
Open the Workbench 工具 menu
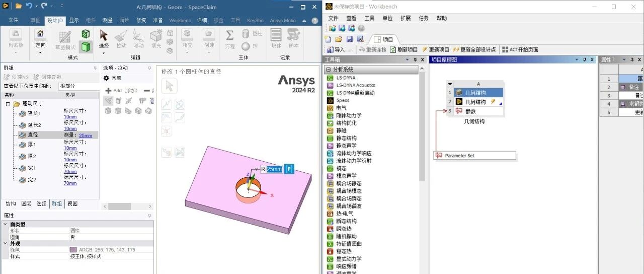coord(369,18)
